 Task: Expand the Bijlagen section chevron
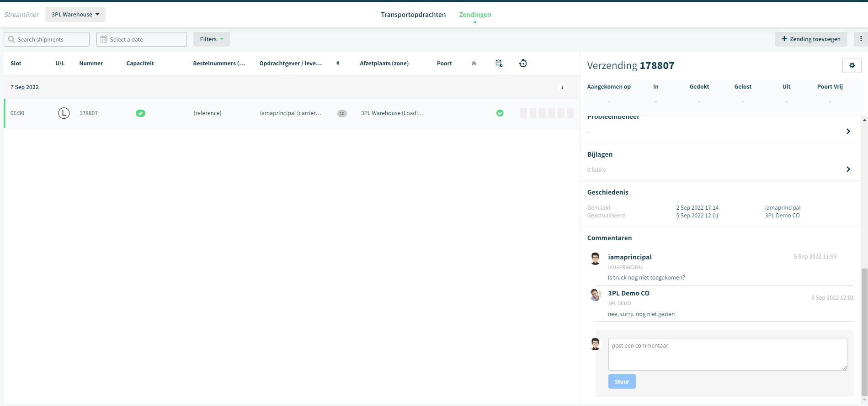(x=848, y=169)
